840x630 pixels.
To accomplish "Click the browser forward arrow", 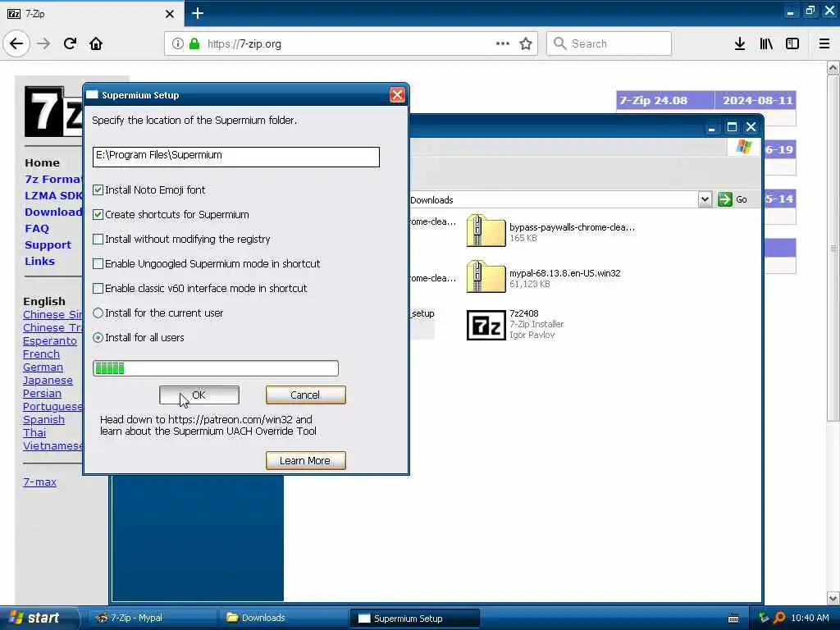I will coord(43,43).
